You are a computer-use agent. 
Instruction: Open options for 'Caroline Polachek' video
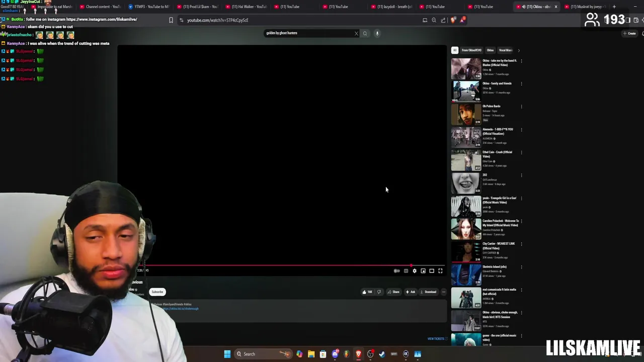coord(521,221)
